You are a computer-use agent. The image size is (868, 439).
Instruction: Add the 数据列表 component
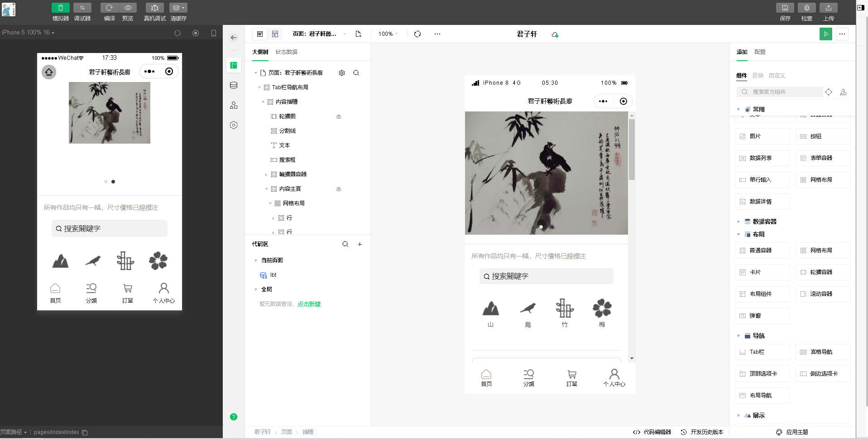(x=762, y=158)
